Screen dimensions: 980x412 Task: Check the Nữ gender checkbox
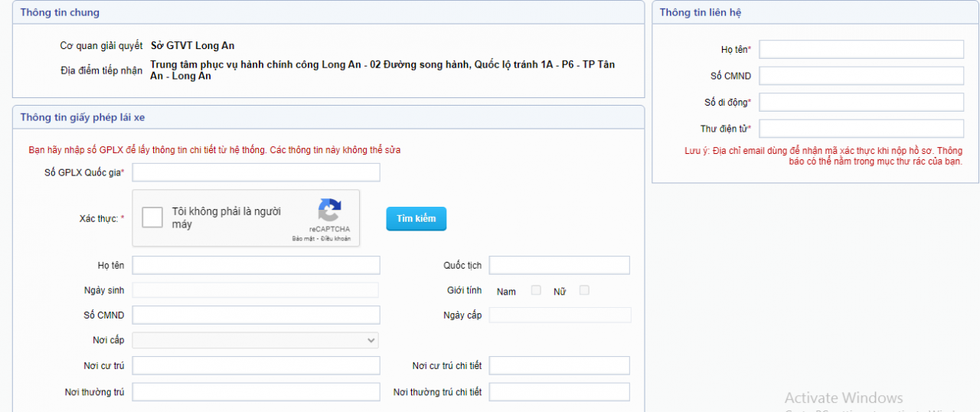(584, 290)
